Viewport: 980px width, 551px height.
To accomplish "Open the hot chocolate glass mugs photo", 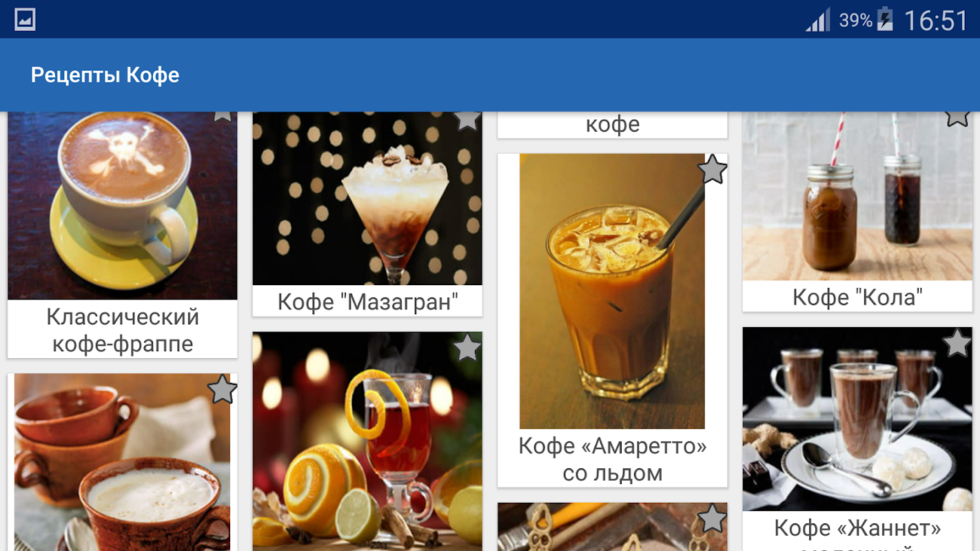I will click(857, 419).
